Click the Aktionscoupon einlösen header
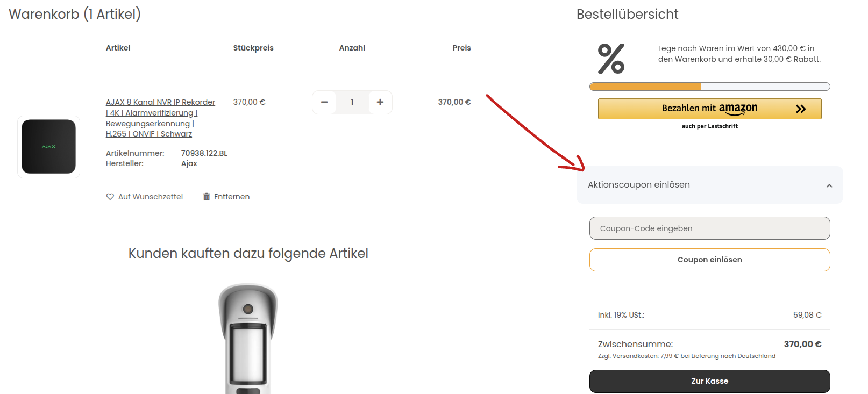This screenshot has width=868, height=394. [x=710, y=185]
